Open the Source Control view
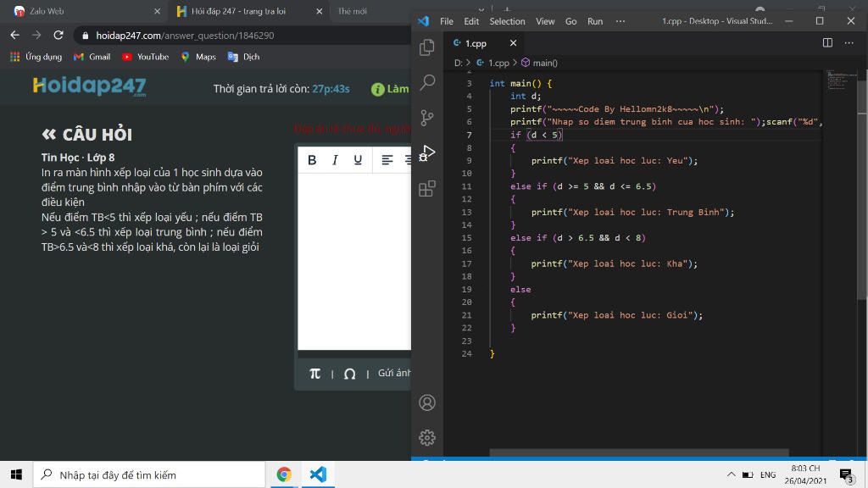The height and width of the screenshot is (488, 868). click(x=427, y=117)
